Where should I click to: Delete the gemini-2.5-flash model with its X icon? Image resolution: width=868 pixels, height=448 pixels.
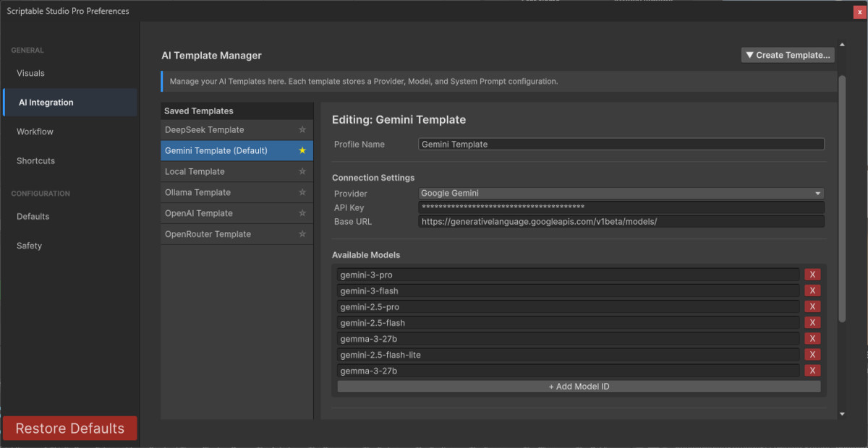click(x=812, y=322)
